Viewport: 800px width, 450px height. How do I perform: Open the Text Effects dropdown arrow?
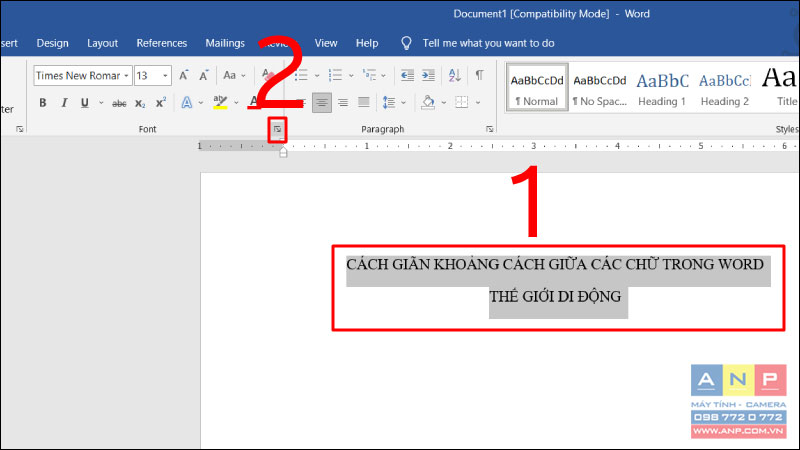pos(201,103)
